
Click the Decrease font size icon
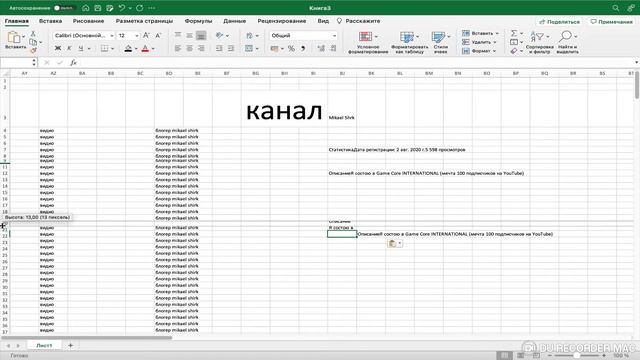tap(158, 36)
